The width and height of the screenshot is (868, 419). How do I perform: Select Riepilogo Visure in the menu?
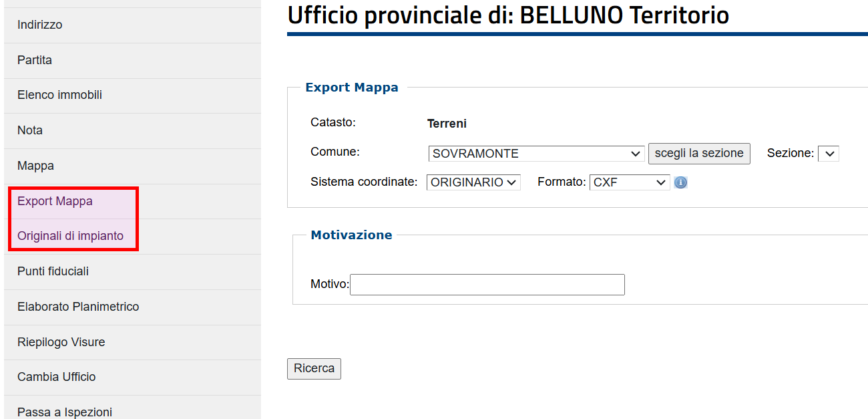pyautogui.click(x=132, y=342)
